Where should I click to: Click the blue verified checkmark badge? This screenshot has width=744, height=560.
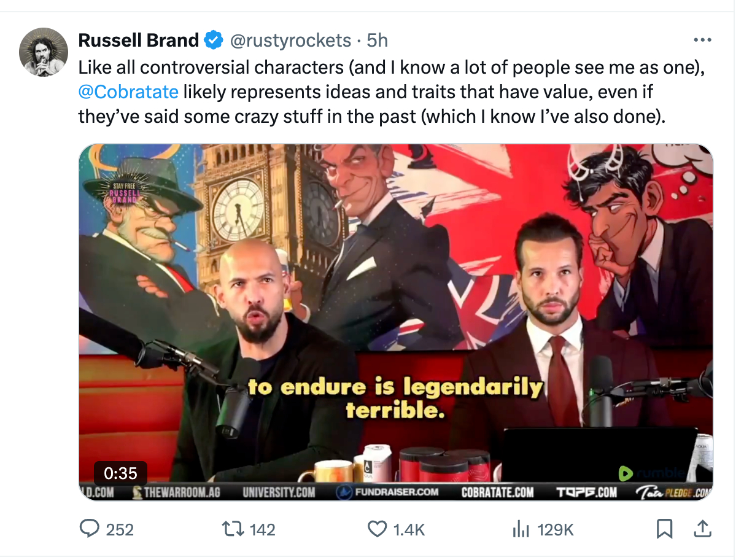214,41
